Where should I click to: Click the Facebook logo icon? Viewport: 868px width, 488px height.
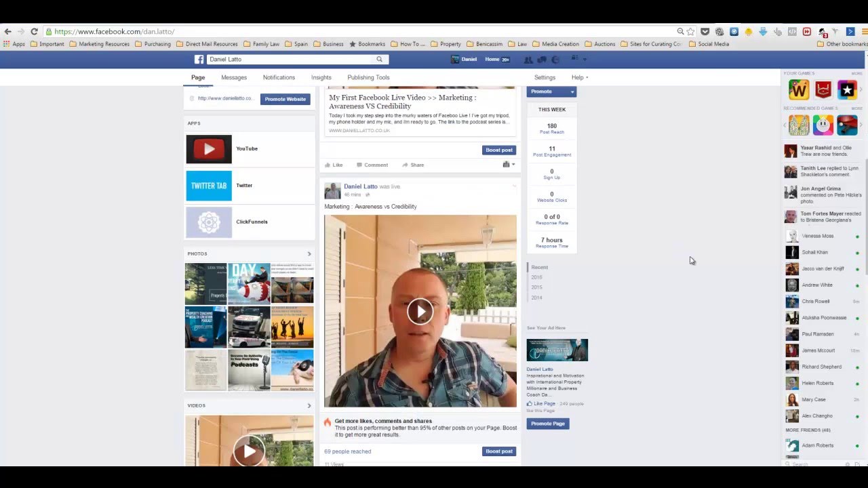coord(199,59)
